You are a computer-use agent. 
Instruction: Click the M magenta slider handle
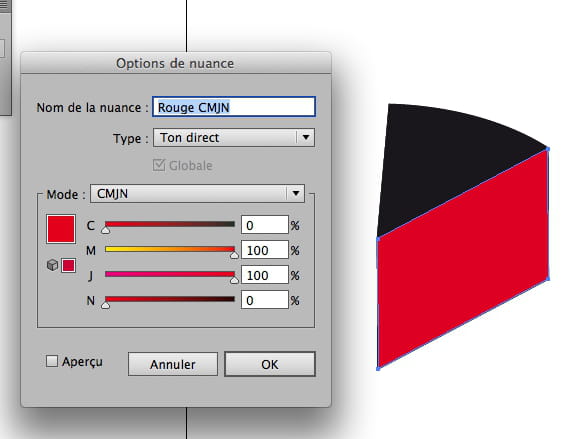click(234, 255)
